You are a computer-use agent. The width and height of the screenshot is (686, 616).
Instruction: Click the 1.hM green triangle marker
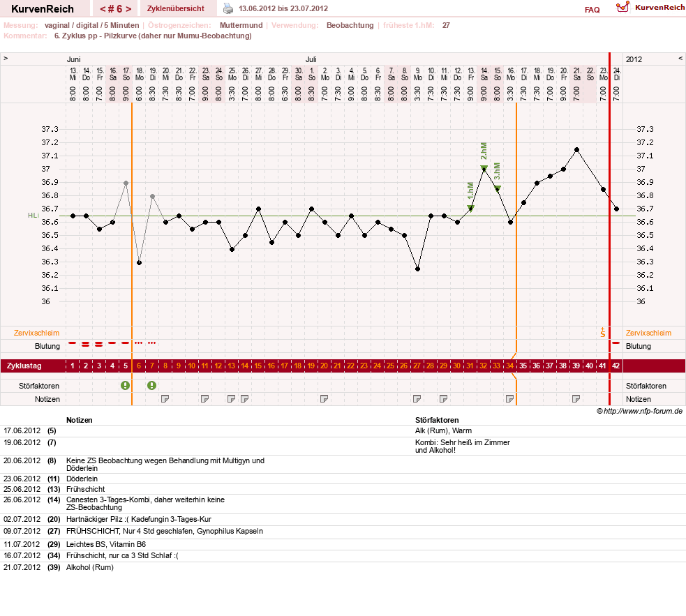[471, 209]
